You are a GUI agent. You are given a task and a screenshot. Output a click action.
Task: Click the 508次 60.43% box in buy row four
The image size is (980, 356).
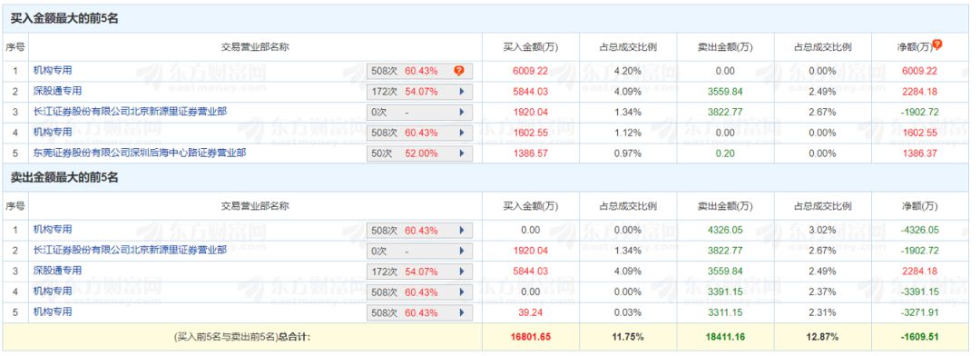click(x=419, y=133)
